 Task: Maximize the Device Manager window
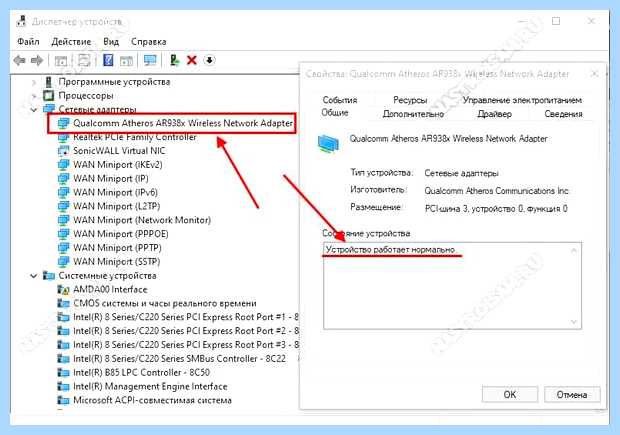pos(556,21)
